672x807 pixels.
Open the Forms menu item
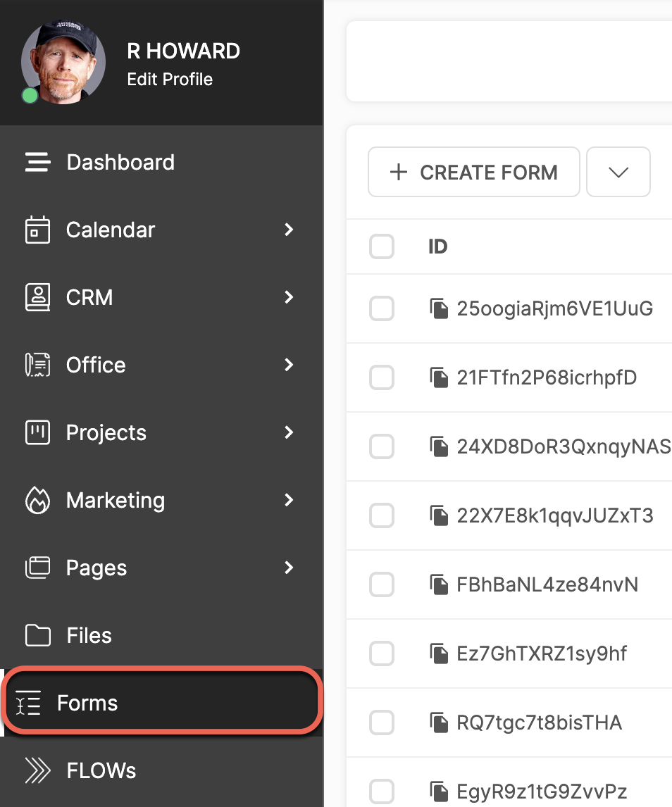(x=163, y=703)
